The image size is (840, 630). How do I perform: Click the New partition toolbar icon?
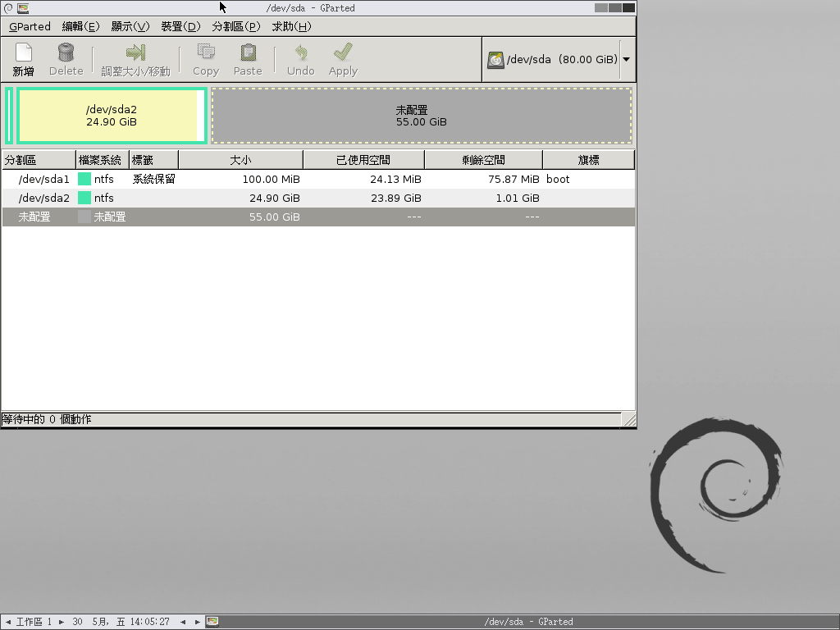[24, 53]
